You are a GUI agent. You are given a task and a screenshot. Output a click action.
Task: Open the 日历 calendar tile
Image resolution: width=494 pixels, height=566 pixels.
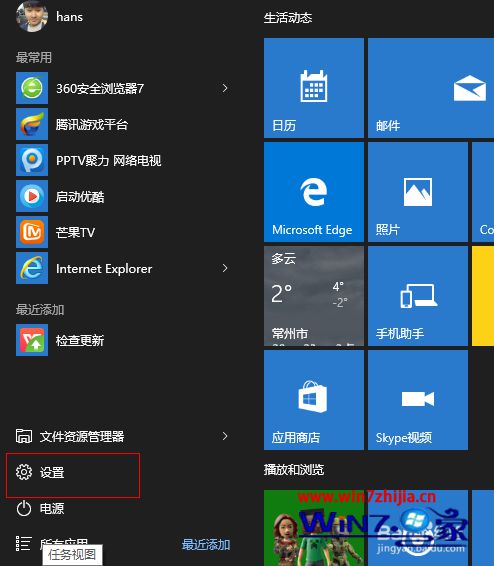314,88
